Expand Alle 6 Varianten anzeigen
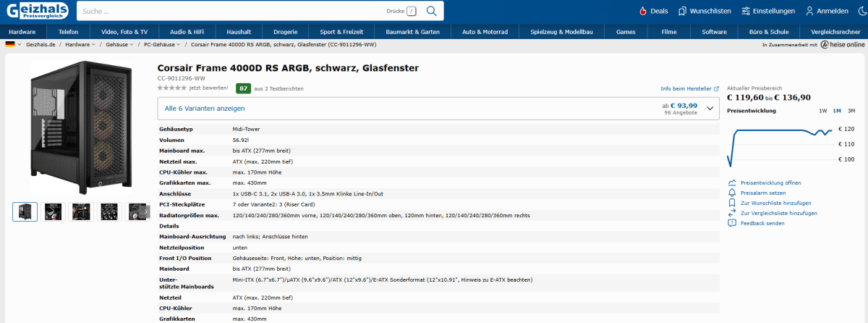Image resolution: width=868 pixels, height=323 pixels. (x=439, y=108)
